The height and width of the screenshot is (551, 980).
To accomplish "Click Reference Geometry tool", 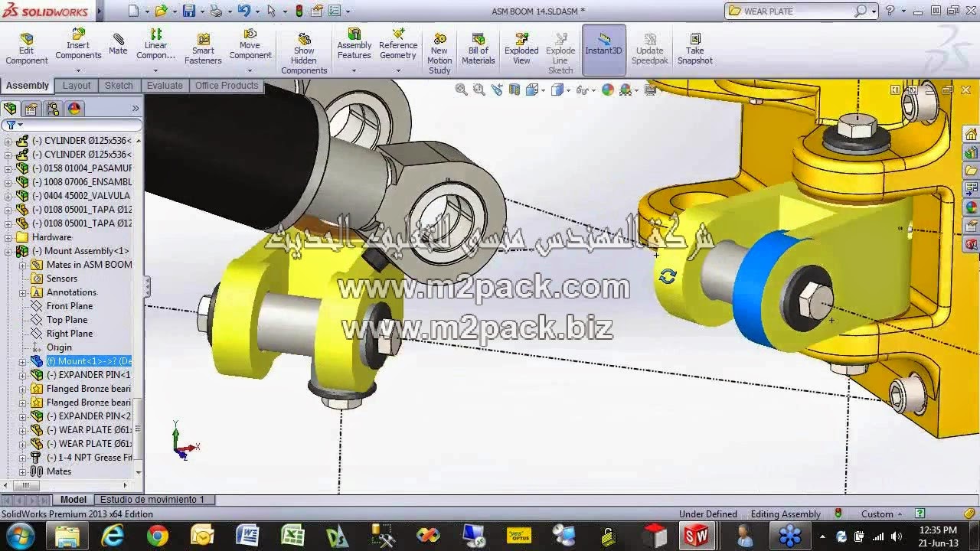I will 398,44.
